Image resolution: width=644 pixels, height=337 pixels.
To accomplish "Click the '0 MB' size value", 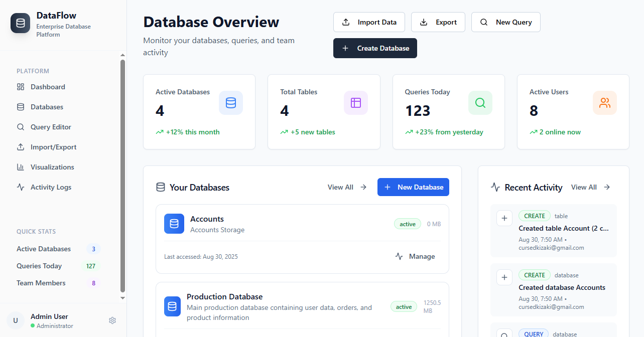I will [434, 224].
